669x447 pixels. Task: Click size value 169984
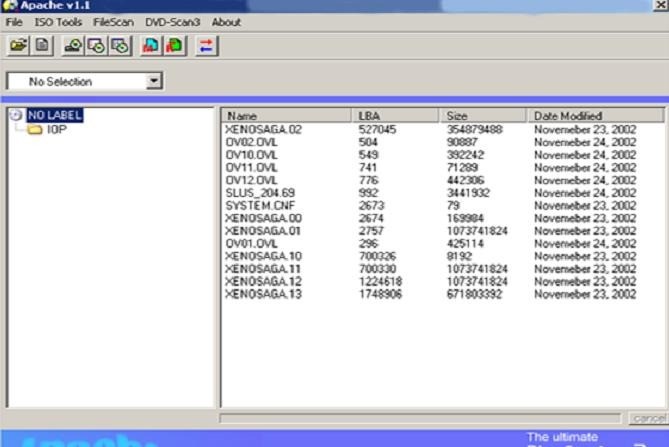(x=465, y=218)
